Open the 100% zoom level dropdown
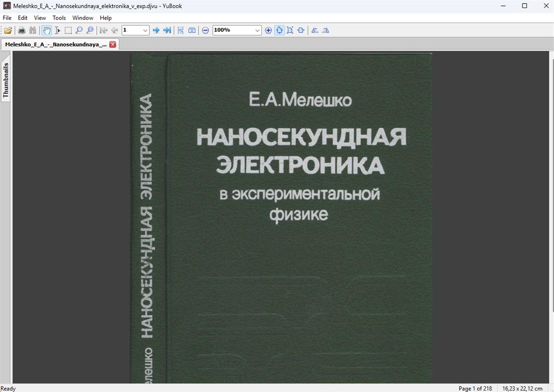This screenshot has height=392, width=554. click(x=257, y=30)
